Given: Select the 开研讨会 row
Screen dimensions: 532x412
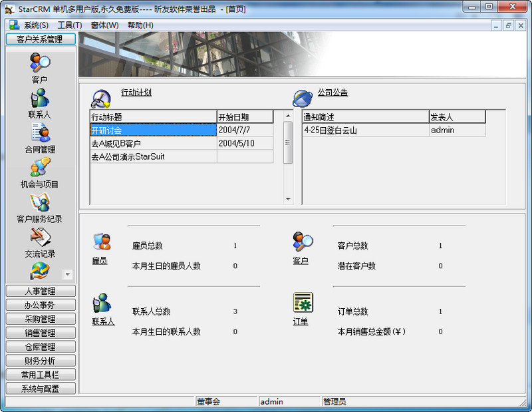Looking at the screenshot, I should 154,130.
